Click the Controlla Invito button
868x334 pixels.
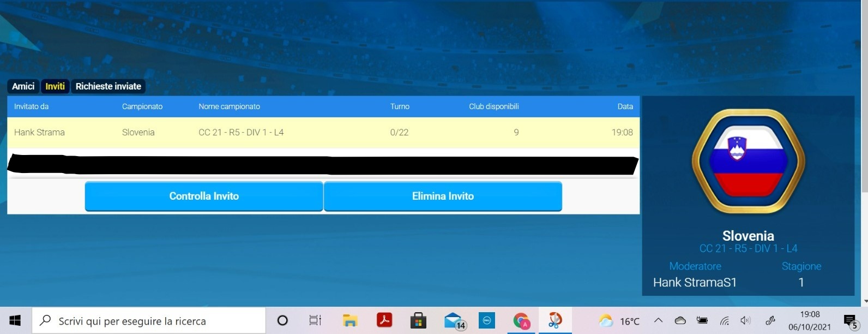204,196
